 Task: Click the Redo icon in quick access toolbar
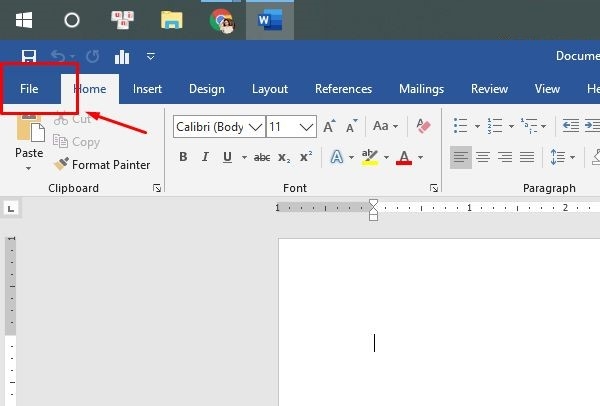coord(93,56)
